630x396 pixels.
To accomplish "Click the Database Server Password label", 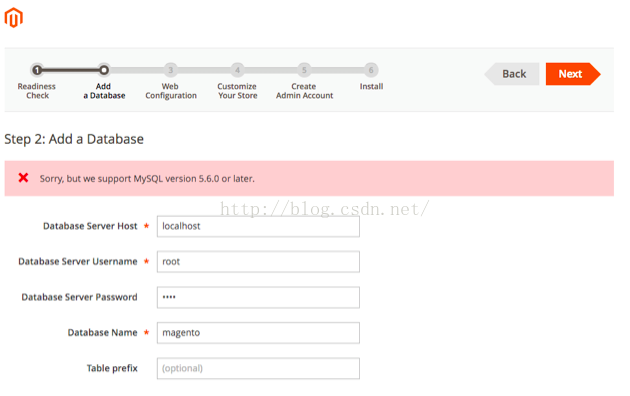I will (x=79, y=297).
